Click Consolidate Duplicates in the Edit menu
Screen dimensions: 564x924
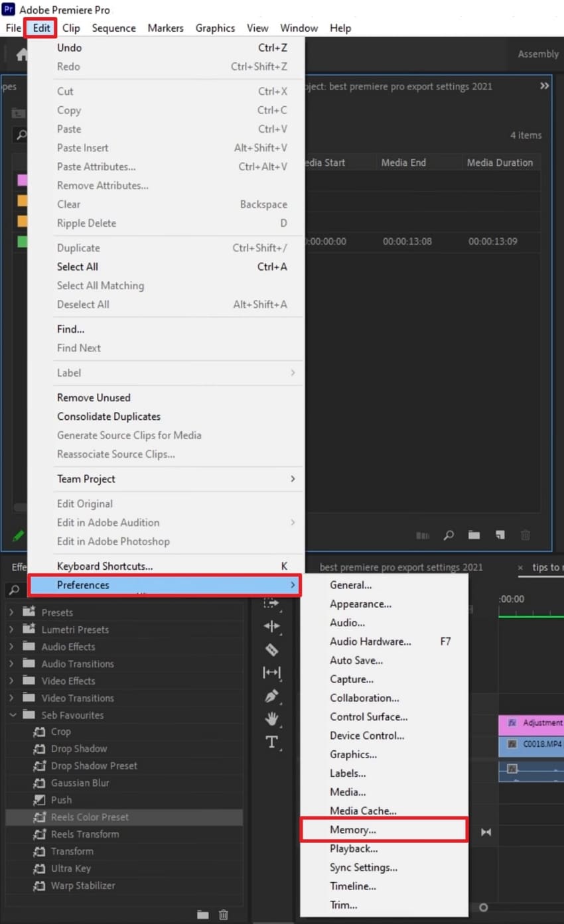(166, 417)
